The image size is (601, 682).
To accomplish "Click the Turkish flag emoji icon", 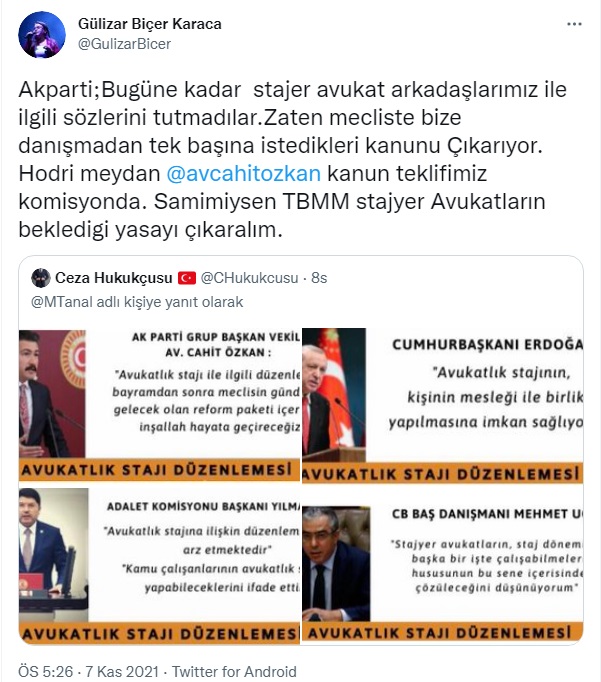I will [187, 278].
